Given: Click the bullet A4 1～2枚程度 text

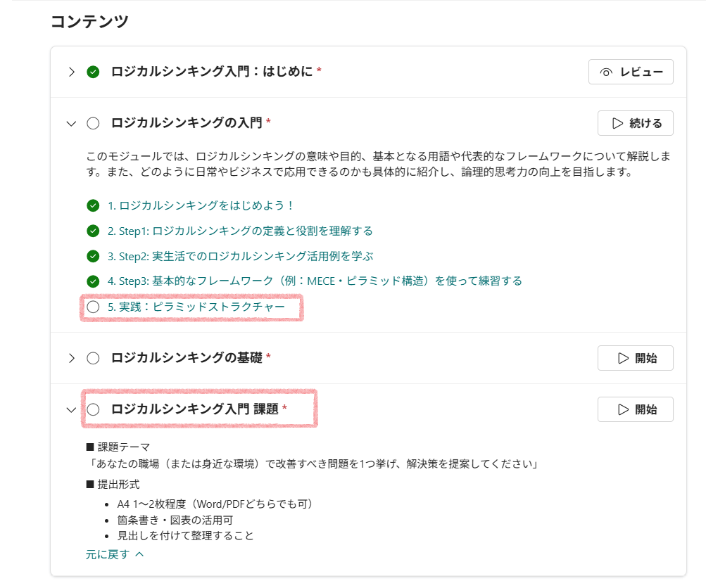Looking at the screenshot, I should [215, 504].
